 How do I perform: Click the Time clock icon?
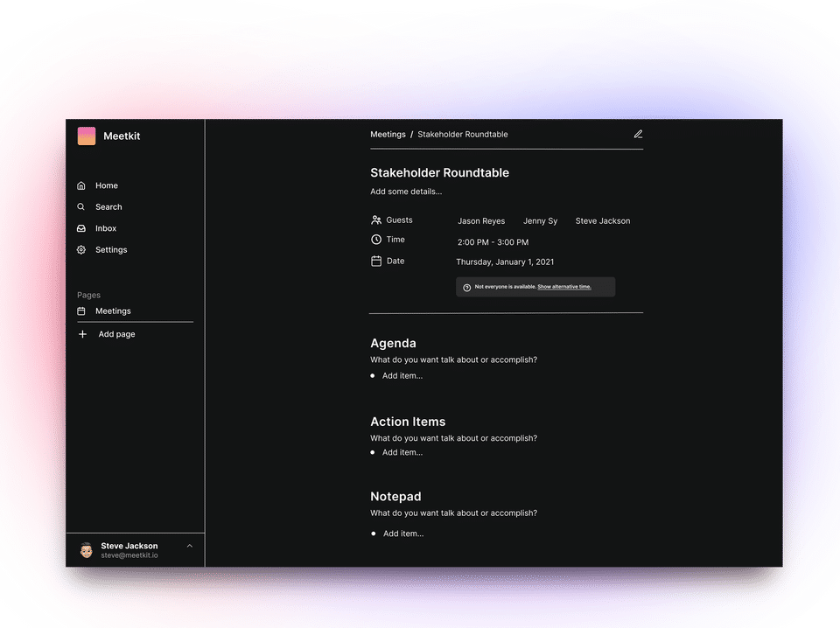pos(376,240)
